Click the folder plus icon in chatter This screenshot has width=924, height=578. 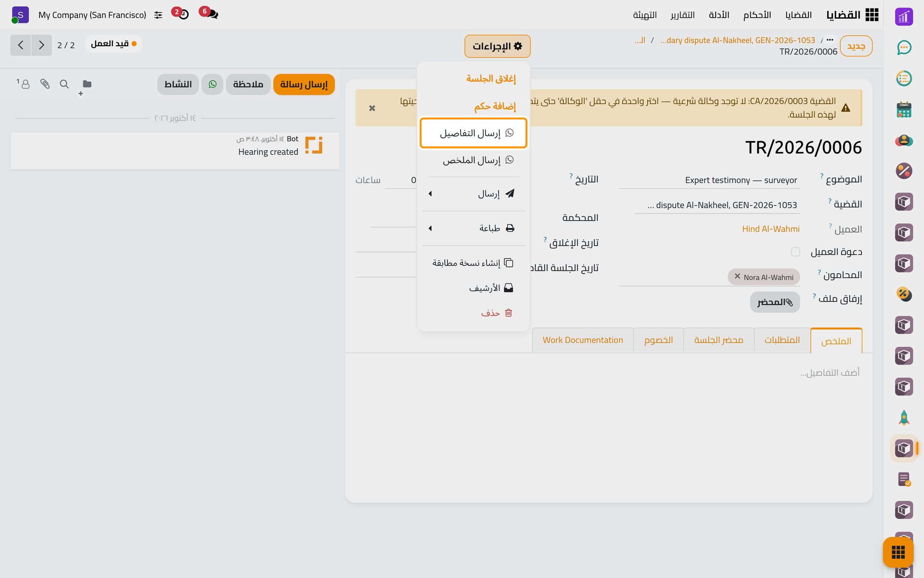pyautogui.click(x=85, y=86)
